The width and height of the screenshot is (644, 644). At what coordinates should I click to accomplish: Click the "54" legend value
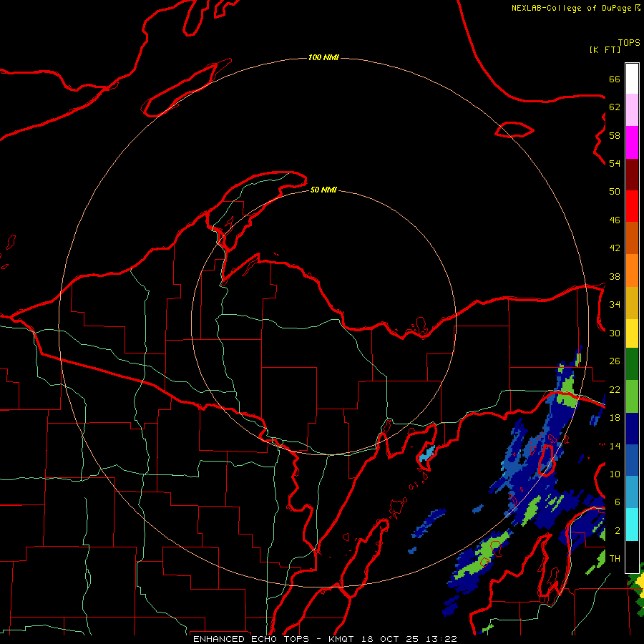click(x=615, y=163)
